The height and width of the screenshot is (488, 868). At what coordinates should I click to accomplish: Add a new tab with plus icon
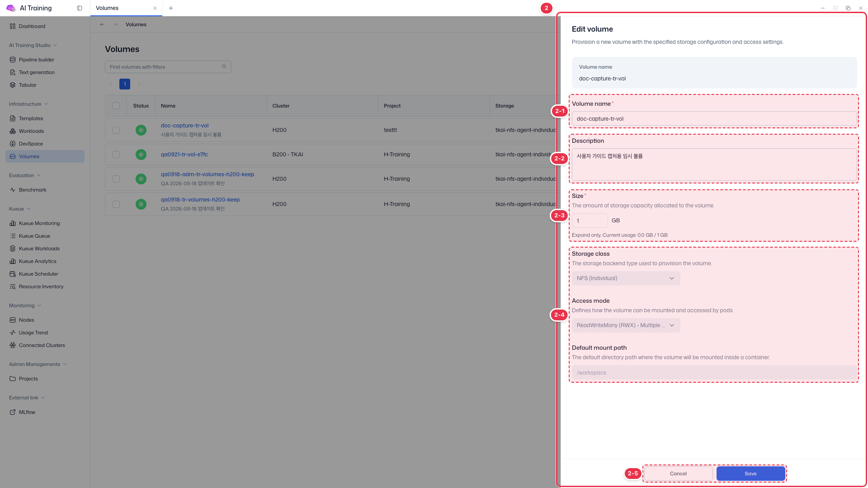coord(171,8)
